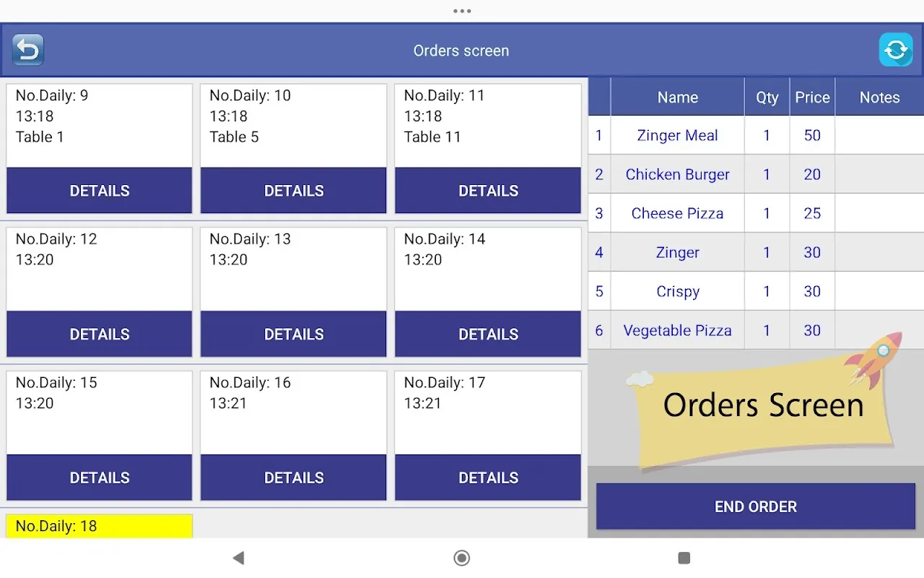Tap Android back navigation triangle
The image size is (924, 578).
238,558
